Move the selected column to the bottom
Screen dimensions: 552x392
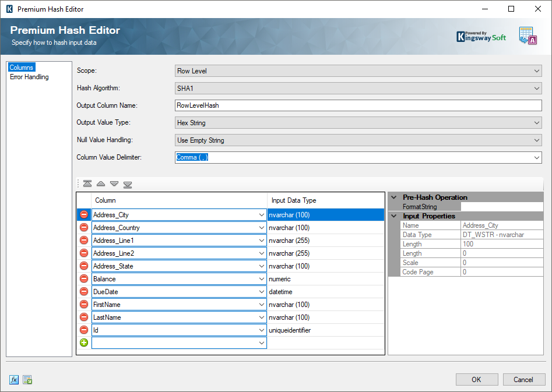[127, 183]
